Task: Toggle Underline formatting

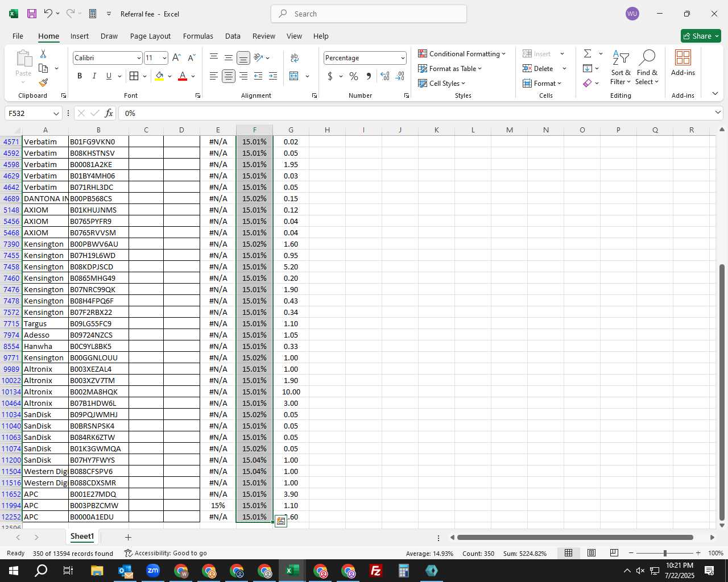Action: tap(109, 76)
